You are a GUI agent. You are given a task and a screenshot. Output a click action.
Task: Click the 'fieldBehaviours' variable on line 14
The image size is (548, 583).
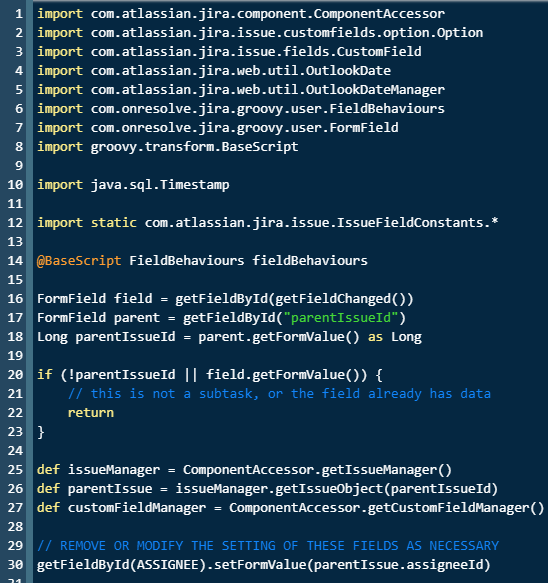(310, 261)
